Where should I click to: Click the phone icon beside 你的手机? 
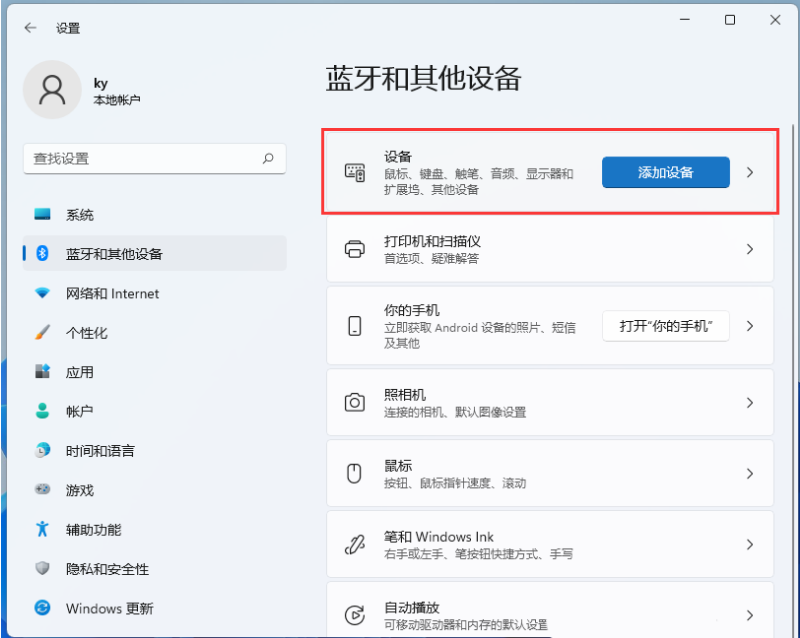[354, 326]
